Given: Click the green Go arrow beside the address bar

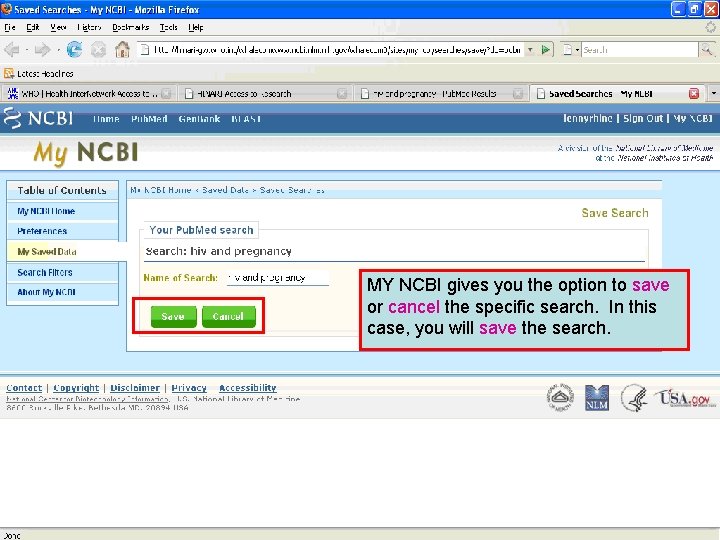Looking at the screenshot, I should pyautogui.click(x=546, y=49).
